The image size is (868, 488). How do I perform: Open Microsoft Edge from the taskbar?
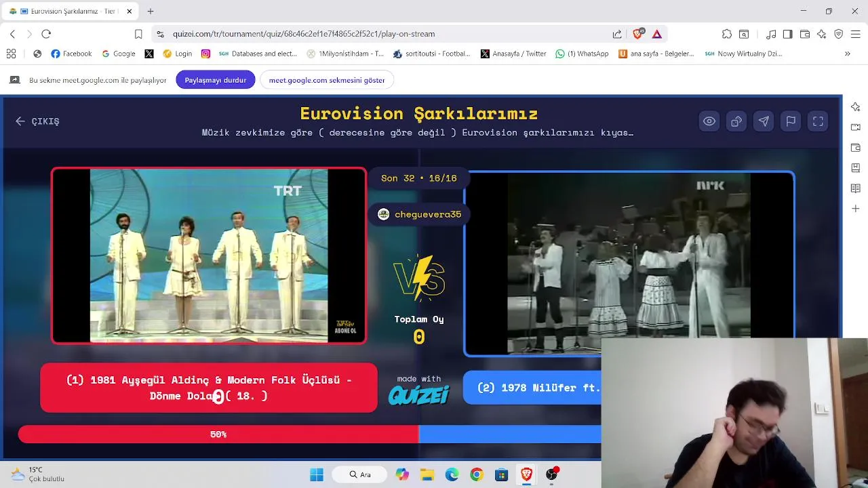452,474
